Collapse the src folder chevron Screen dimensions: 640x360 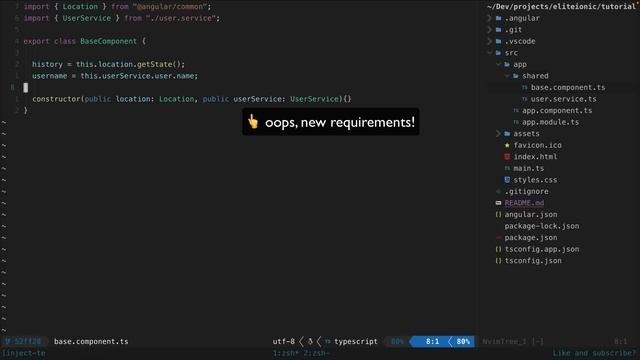(489, 53)
